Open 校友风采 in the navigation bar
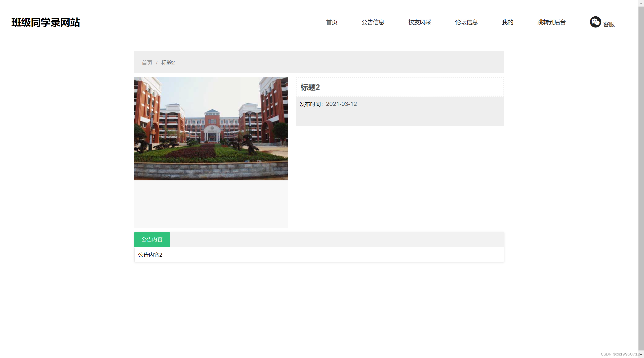Screen dimensions: 644x358 click(420, 22)
